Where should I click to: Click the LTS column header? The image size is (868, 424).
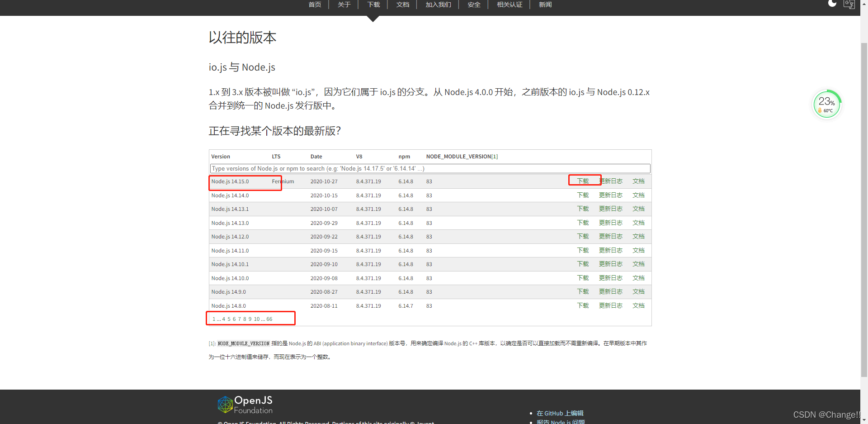(x=276, y=157)
